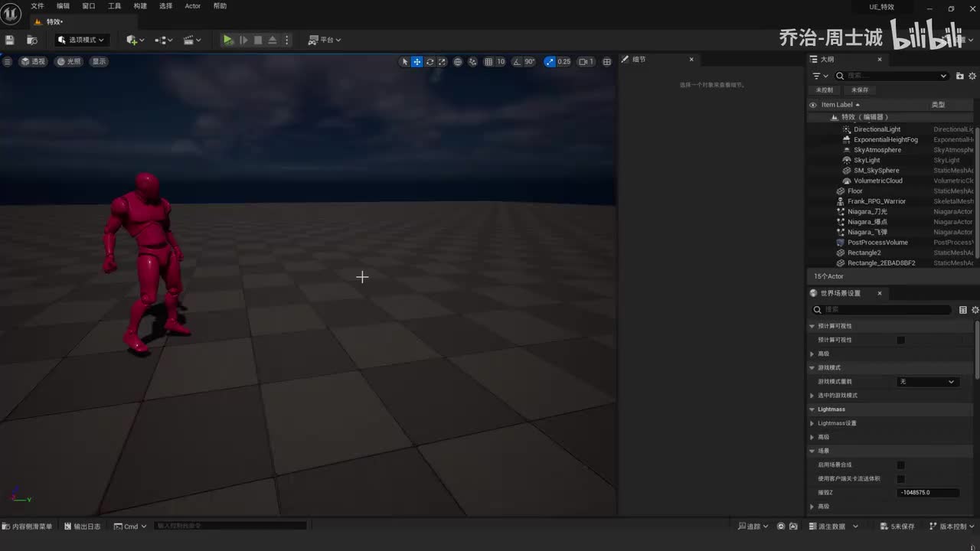The height and width of the screenshot is (551, 980).
Task: Click the 未控制 filter button
Action: coord(825,90)
